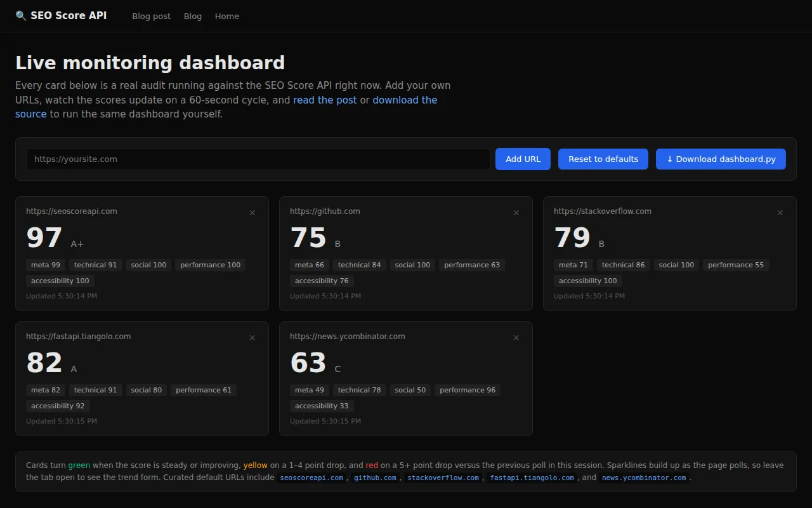Click the news.ycombinator.com code chip in footer note

[644, 478]
